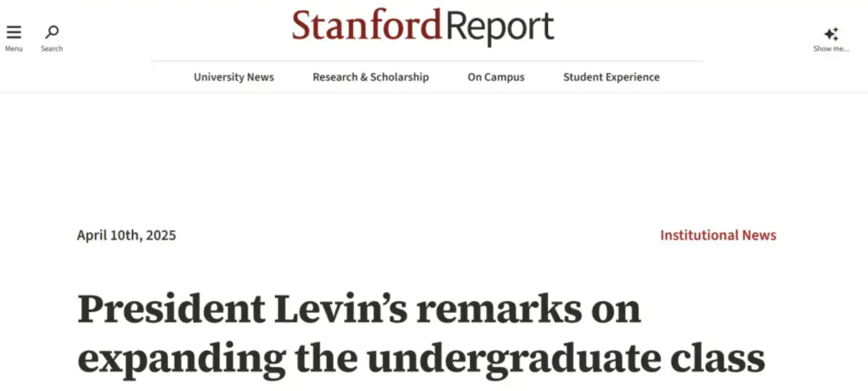The width and height of the screenshot is (868, 391).
Task: Click the April 10th, 2025 date
Action: (127, 236)
